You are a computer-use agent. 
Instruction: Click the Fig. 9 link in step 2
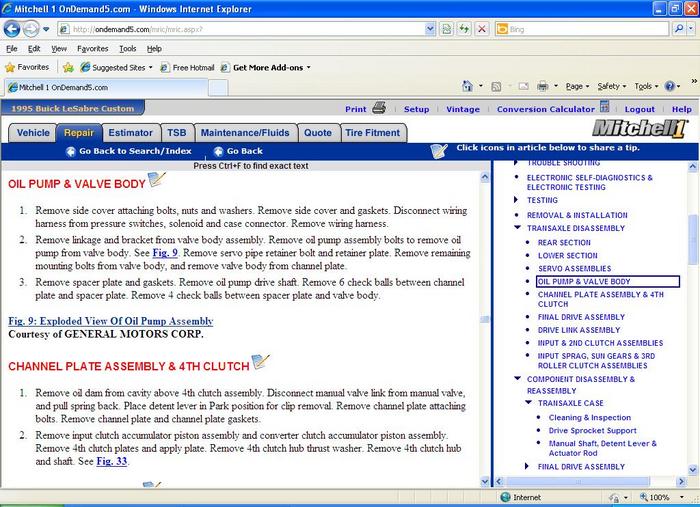165,253
